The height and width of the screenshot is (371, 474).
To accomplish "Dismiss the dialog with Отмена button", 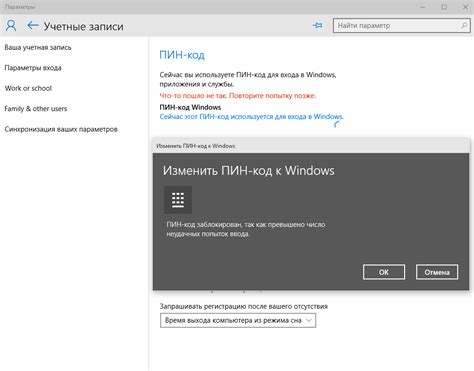I will tap(437, 272).
